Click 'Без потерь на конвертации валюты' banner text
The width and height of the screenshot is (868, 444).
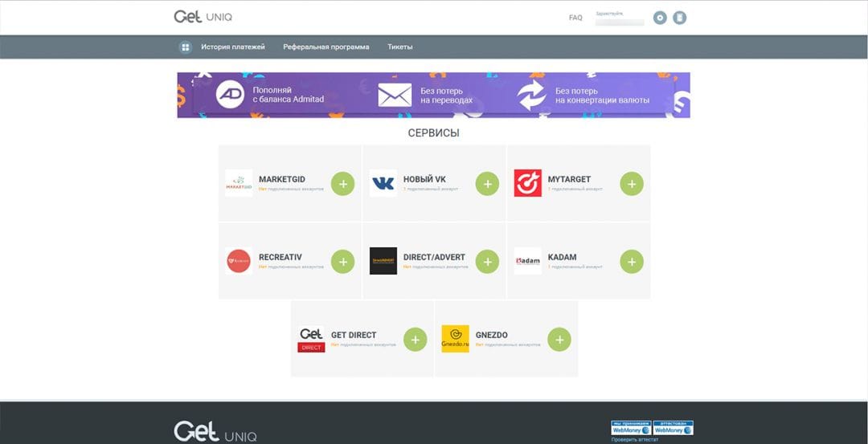[602, 95]
